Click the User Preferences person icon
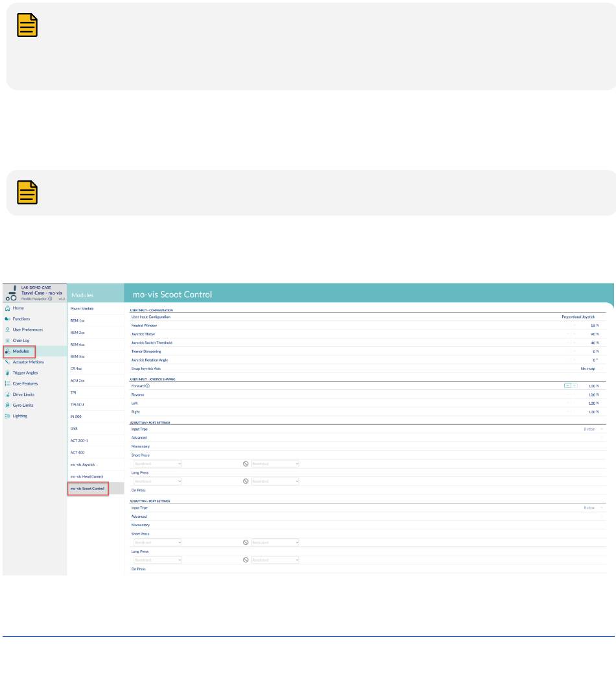This screenshot has height=678, width=616. coord(7,330)
